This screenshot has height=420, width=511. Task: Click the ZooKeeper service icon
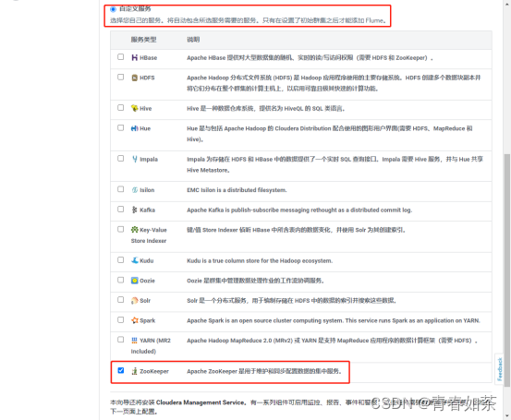tap(134, 371)
